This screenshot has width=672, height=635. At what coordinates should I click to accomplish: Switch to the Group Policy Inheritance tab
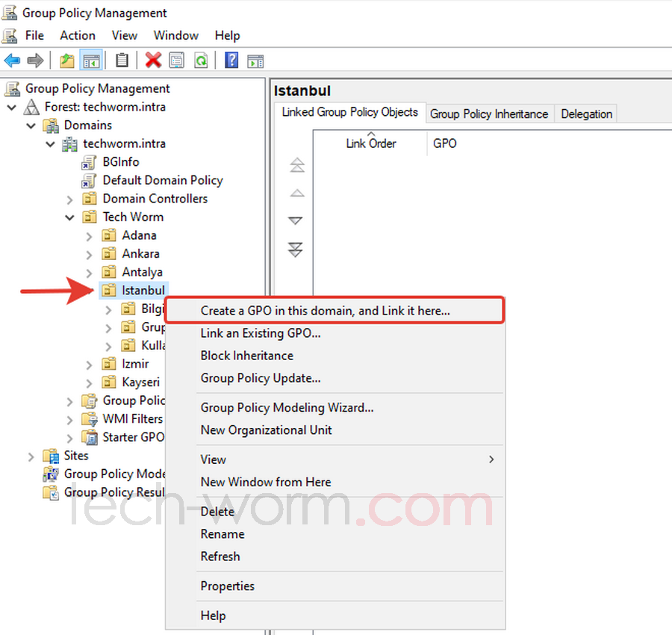(489, 114)
